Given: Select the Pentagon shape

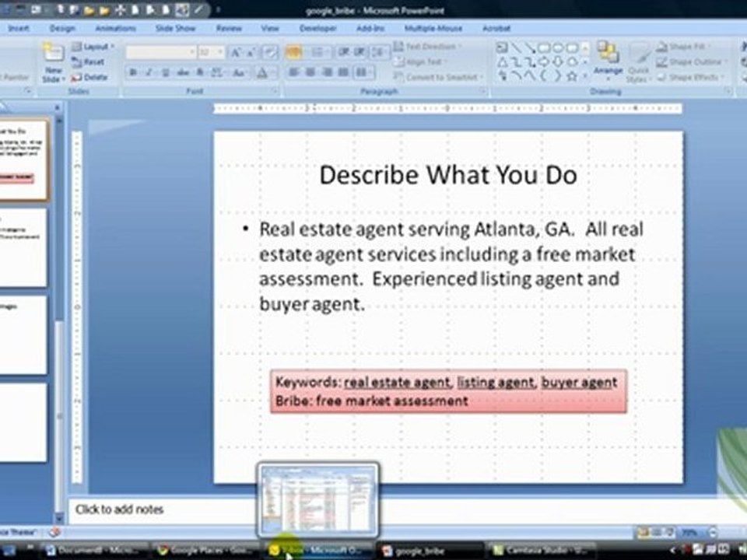Looking at the screenshot, I should click(x=572, y=62).
